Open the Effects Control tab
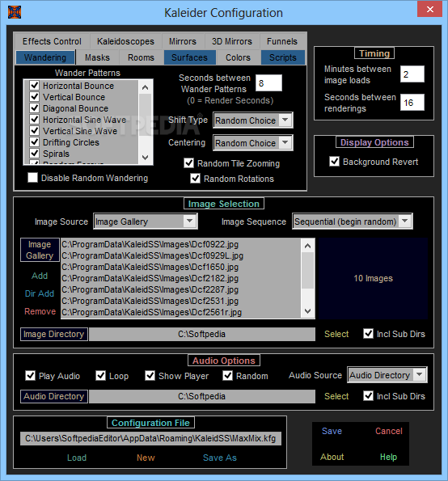 click(x=52, y=41)
